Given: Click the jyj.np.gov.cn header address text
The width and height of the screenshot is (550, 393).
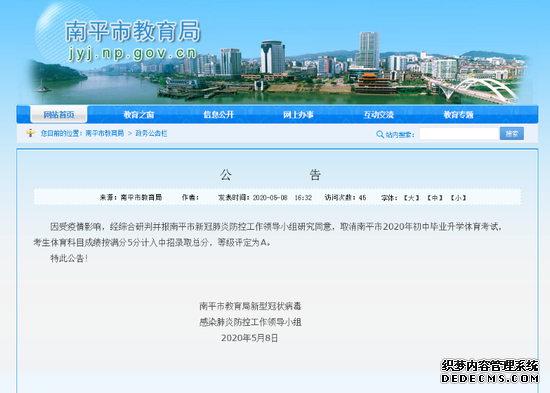Looking at the screenshot, I should coord(132,53).
